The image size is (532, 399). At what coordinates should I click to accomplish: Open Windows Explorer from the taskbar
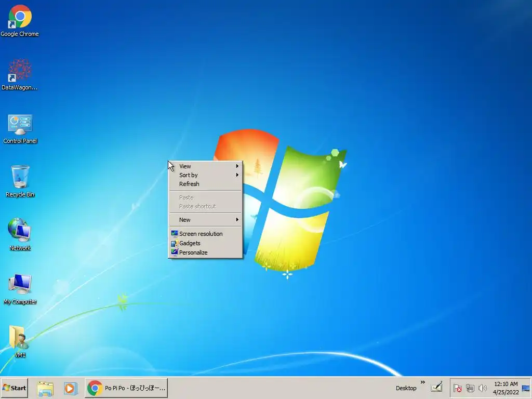[x=45, y=388]
